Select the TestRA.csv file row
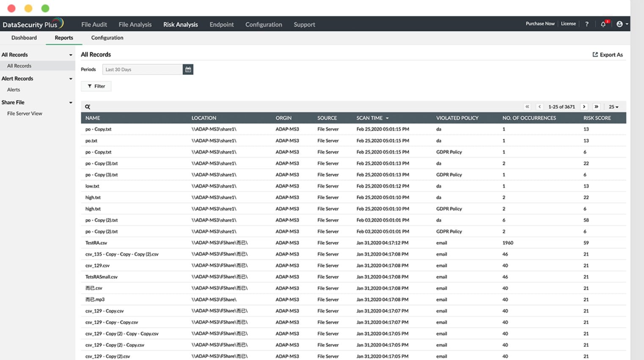The height and width of the screenshot is (360, 644). pyautogui.click(x=353, y=243)
